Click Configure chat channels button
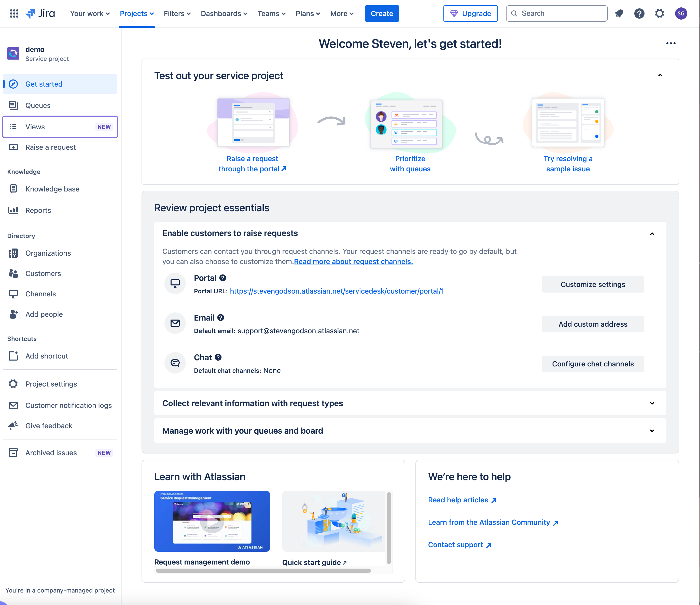This screenshot has width=700, height=605. click(x=593, y=364)
